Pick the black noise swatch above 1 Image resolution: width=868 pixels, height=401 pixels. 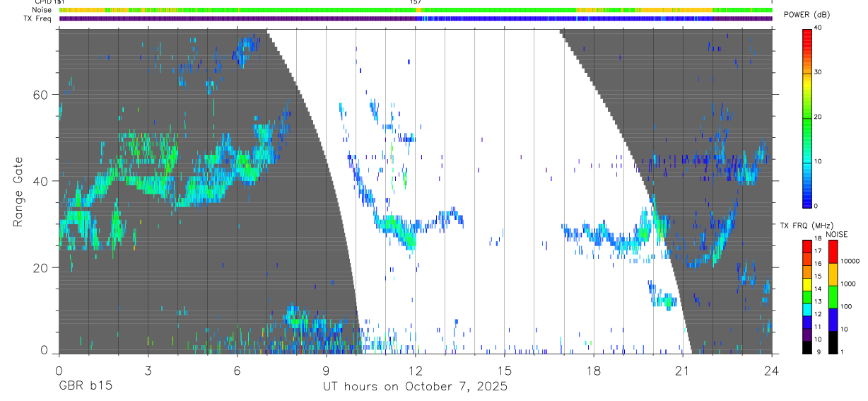click(833, 342)
